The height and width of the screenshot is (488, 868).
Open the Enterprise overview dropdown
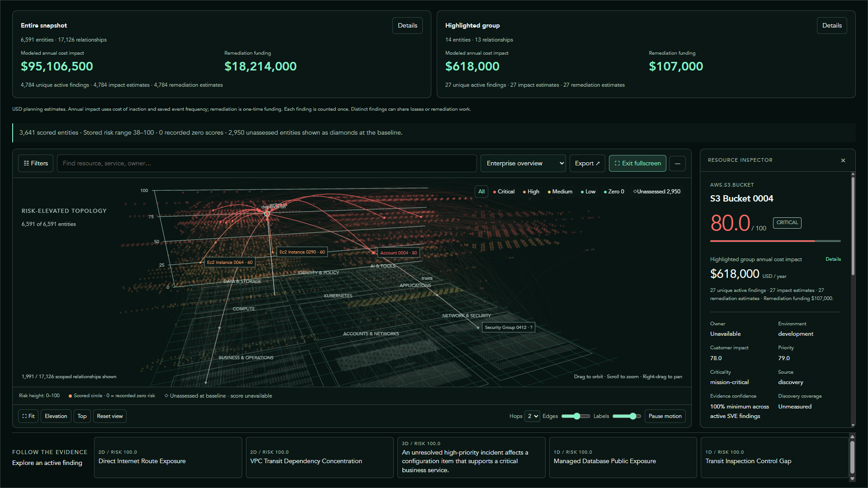(x=523, y=163)
